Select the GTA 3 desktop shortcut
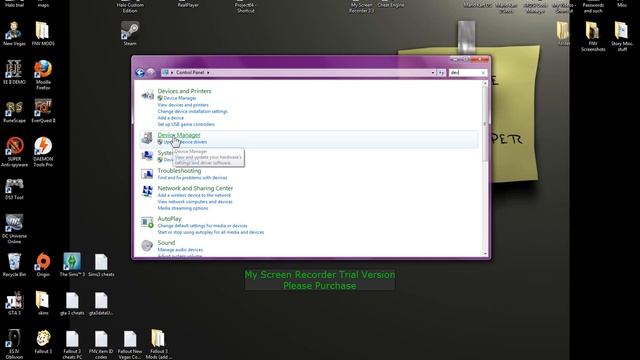Screen dimensions: 640x360 14,303
